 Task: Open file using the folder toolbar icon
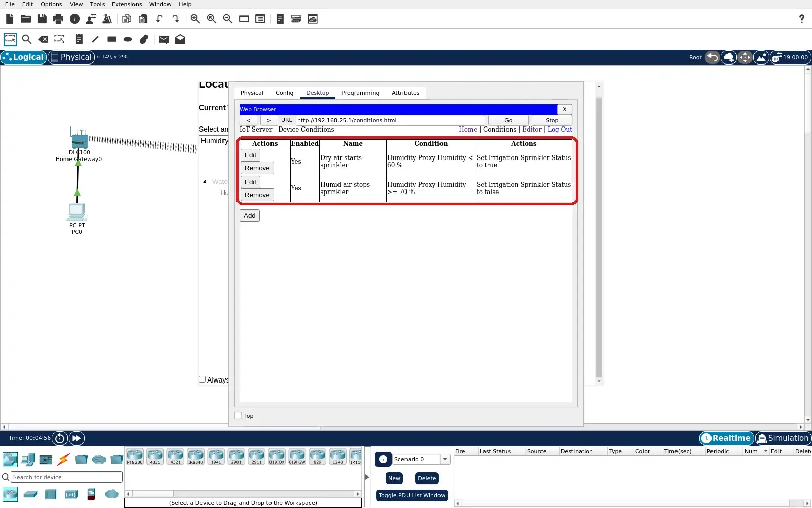(x=26, y=19)
